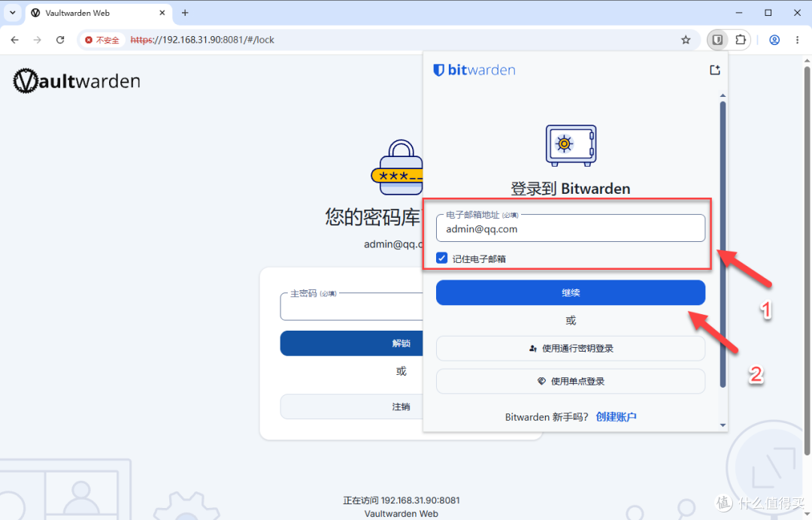Click the Bitwarden shield logo
812x520 pixels.
(x=438, y=70)
